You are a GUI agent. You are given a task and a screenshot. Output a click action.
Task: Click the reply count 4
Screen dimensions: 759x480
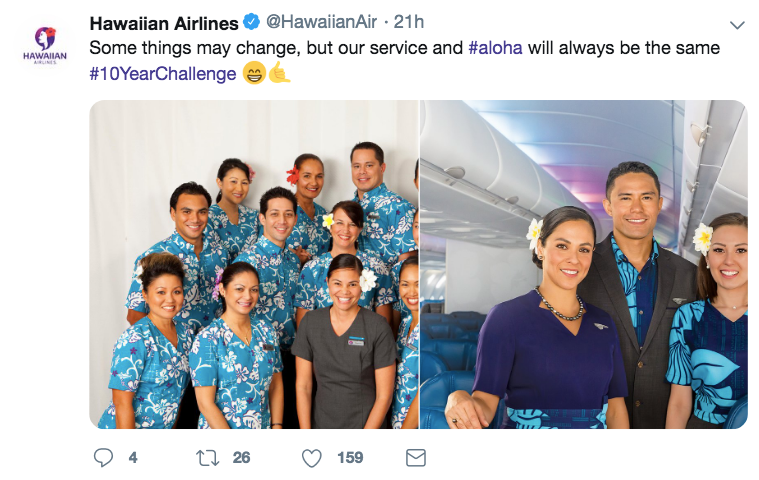133,458
